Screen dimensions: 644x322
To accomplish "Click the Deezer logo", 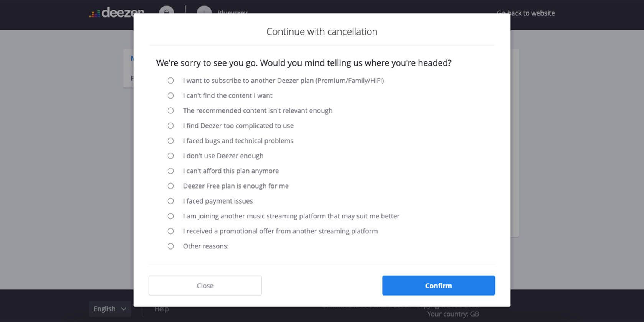I will point(116,13).
